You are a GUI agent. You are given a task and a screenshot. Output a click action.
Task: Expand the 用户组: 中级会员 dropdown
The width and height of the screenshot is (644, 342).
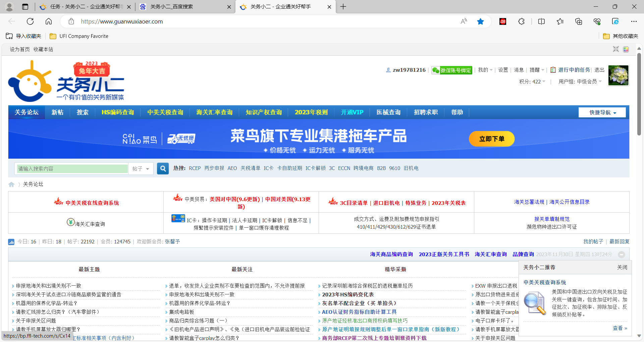[x=580, y=81]
